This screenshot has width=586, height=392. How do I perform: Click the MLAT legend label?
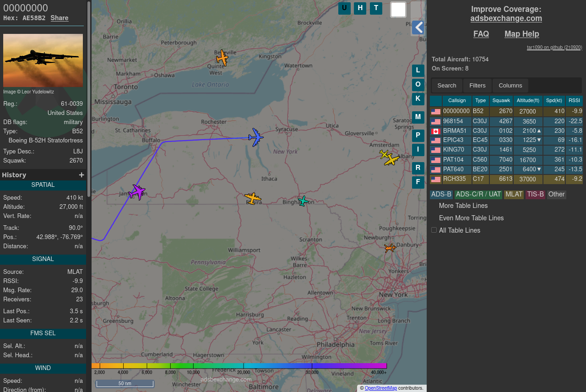tap(514, 195)
